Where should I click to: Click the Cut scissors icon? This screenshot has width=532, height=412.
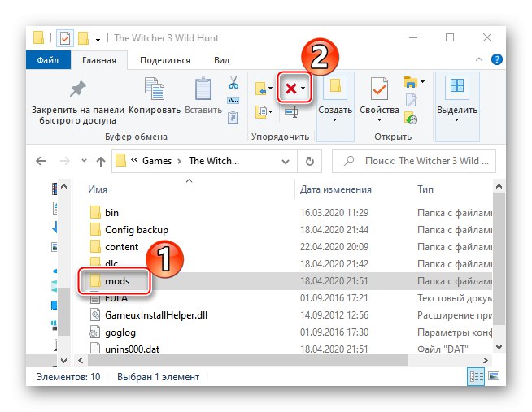233,82
